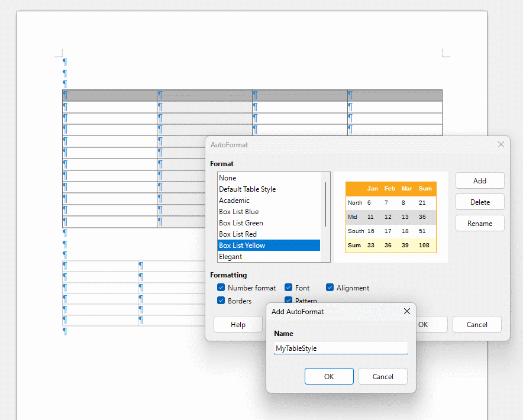Cancel the Add AutoFormat dialog

tap(383, 376)
